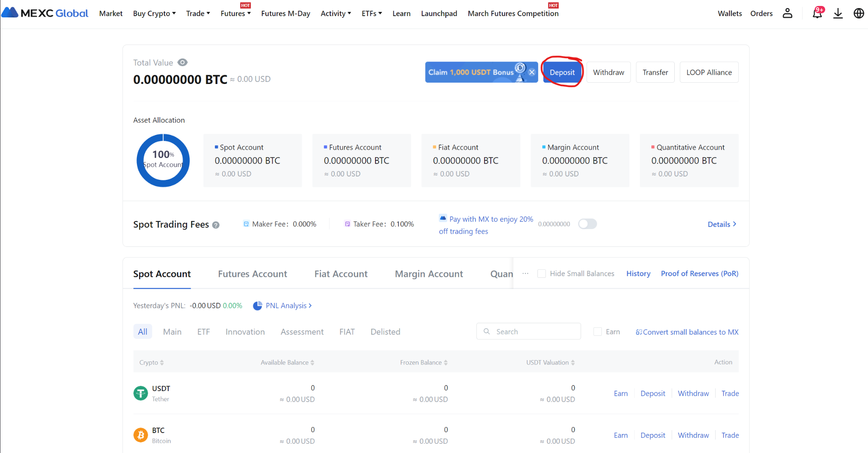Click the download app icon
868x453 pixels.
[x=838, y=14]
